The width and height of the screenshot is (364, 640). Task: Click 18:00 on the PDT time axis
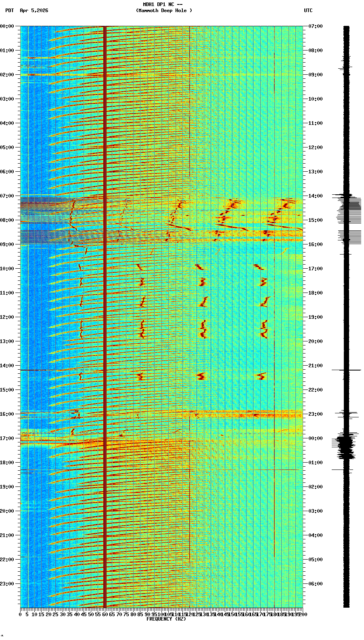(x=7, y=463)
